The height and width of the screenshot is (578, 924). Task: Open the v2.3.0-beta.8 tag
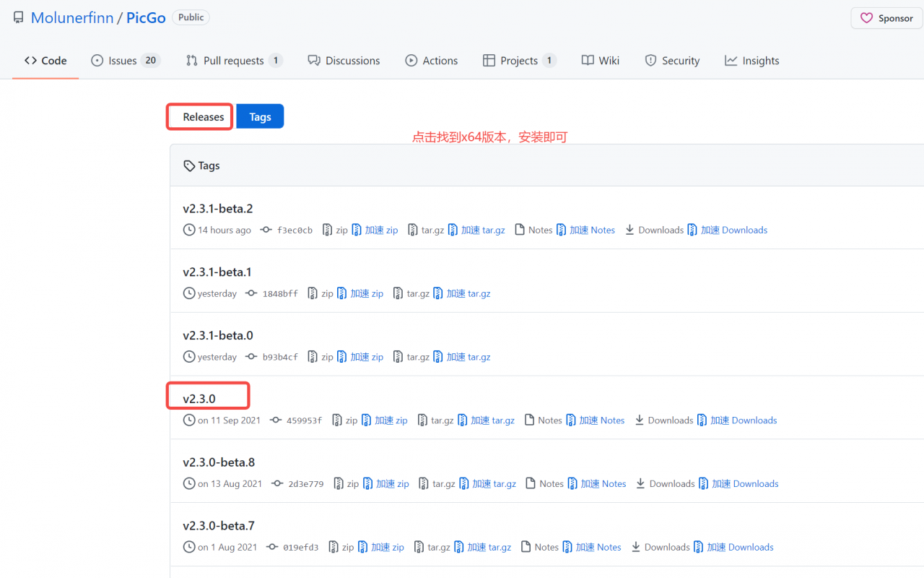[219, 462]
